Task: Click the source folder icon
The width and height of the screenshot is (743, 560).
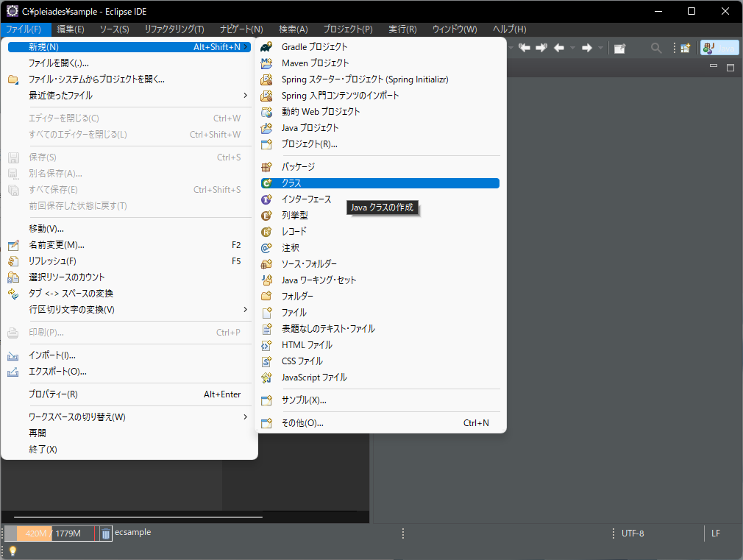Action: (x=267, y=263)
